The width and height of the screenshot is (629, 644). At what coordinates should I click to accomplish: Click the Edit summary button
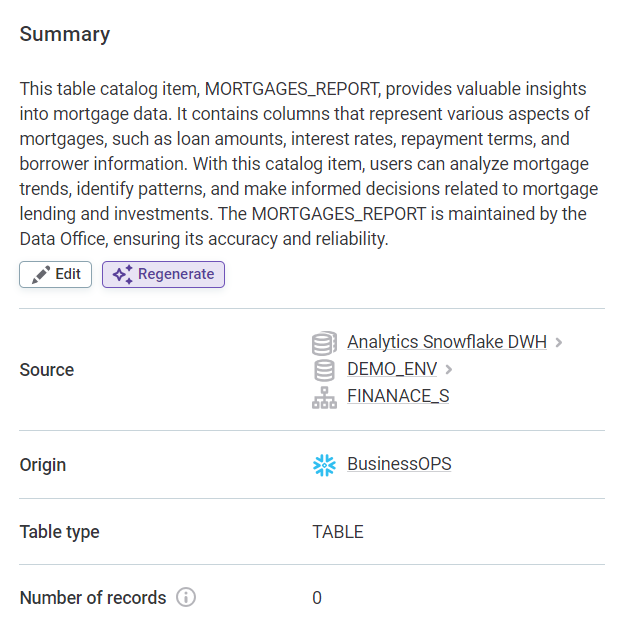point(56,274)
